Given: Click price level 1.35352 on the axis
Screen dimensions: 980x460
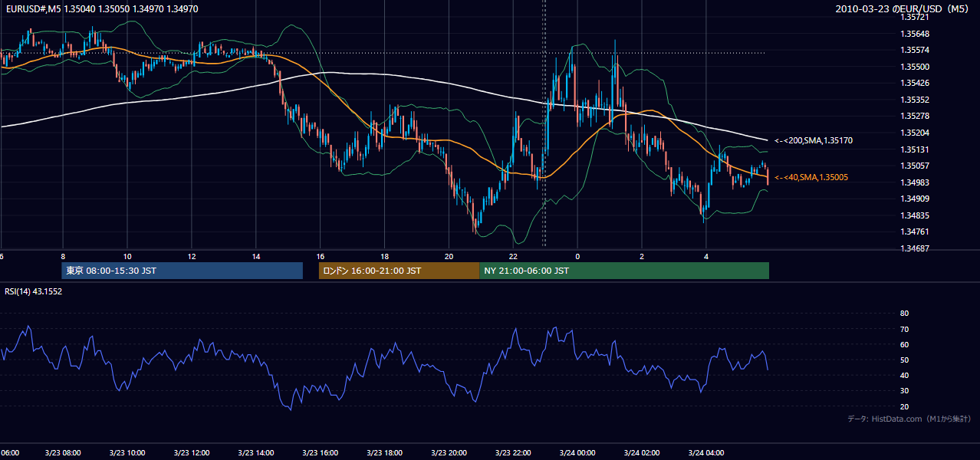Looking at the screenshot, I should click(914, 100).
